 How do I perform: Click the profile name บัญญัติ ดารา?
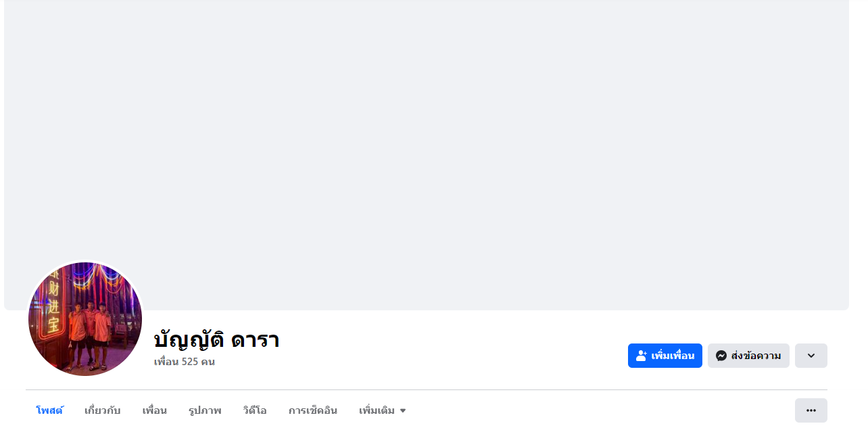(x=216, y=339)
